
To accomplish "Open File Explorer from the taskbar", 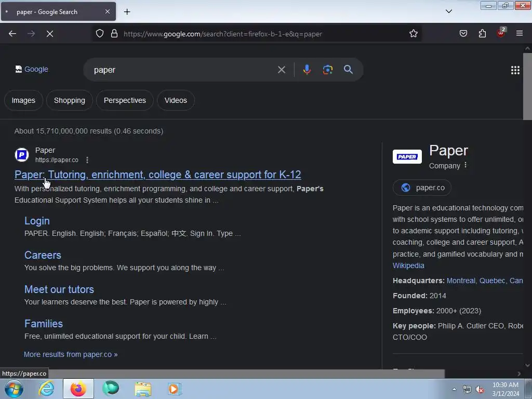I will tap(143, 389).
